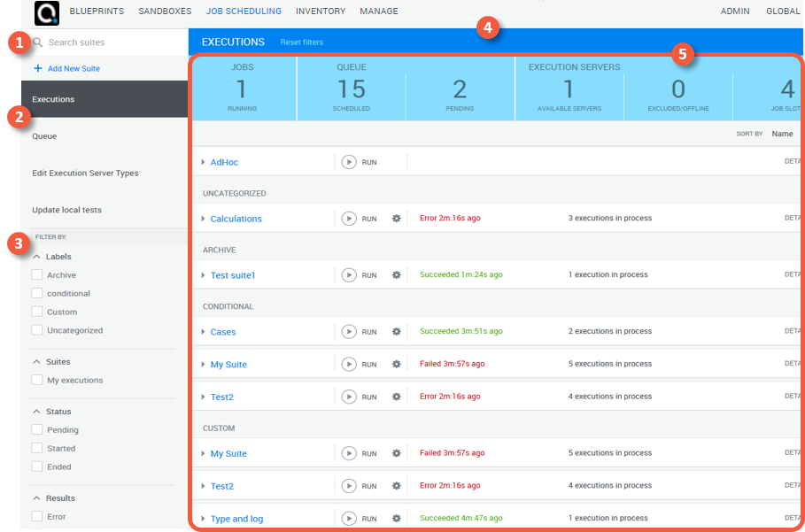Open gear settings for Cases suite

[397, 332]
